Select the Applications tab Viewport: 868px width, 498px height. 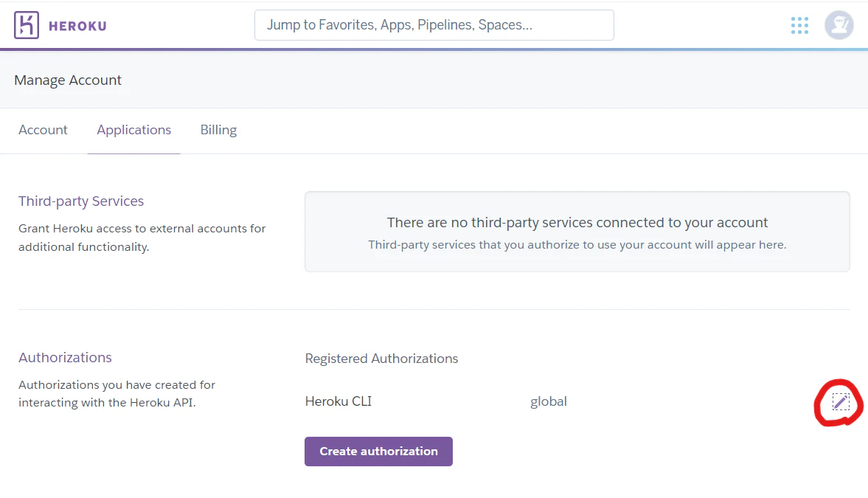(134, 130)
